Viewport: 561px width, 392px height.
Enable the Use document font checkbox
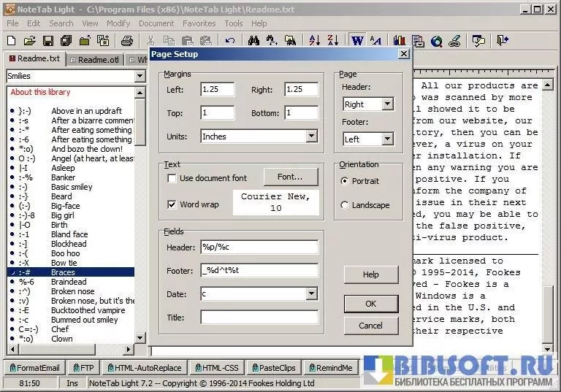click(x=172, y=179)
